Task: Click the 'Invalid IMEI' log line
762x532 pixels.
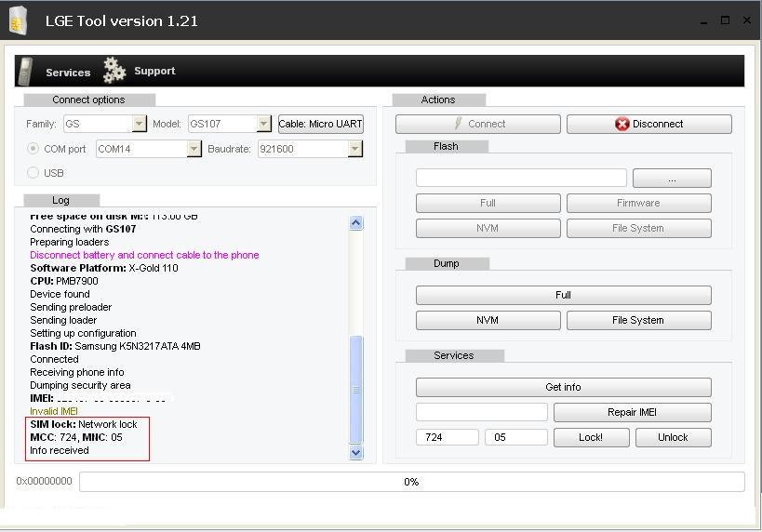Action: 54,411
